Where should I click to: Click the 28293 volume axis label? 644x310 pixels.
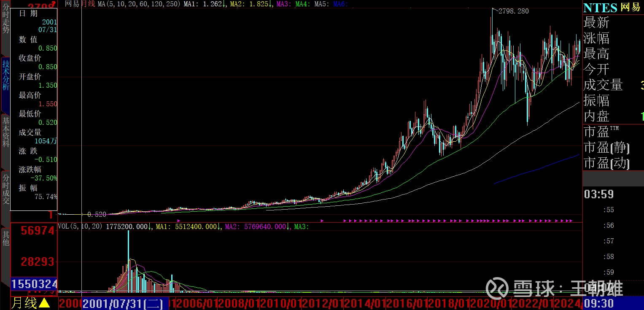(x=38, y=261)
